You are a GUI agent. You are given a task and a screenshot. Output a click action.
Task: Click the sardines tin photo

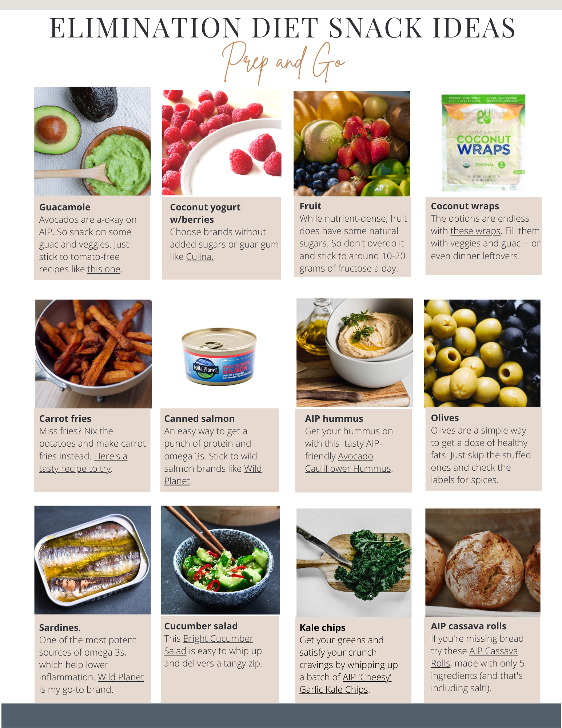pyautogui.click(x=92, y=560)
